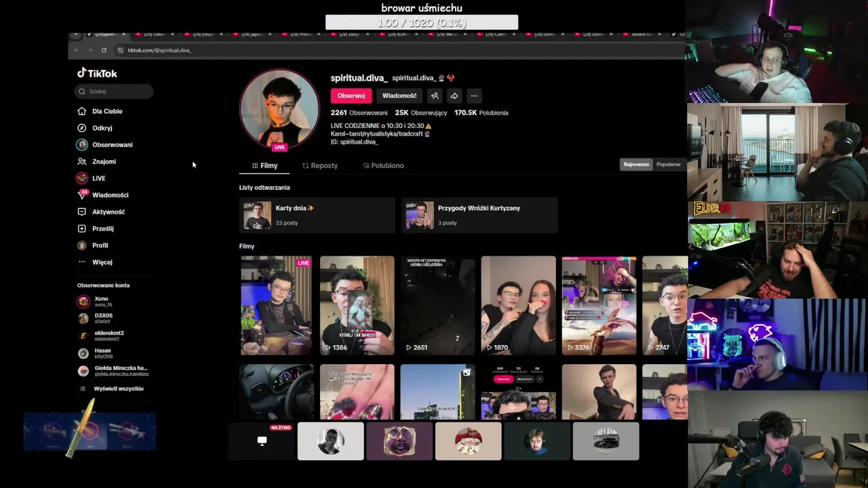
Task: Click the Obserwuj follow button
Action: [351, 96]
